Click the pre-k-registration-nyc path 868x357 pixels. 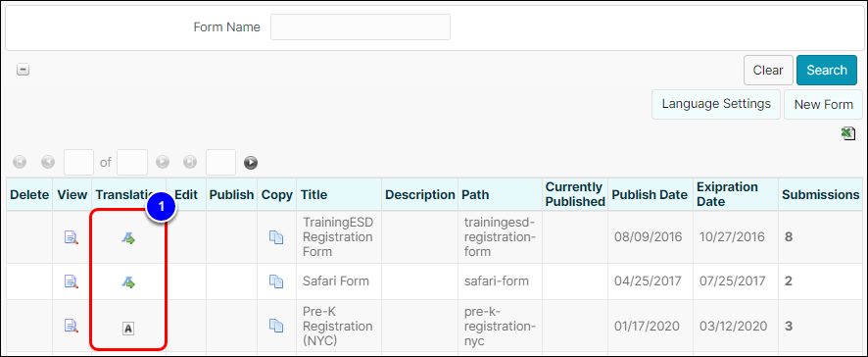click(500, 326)
